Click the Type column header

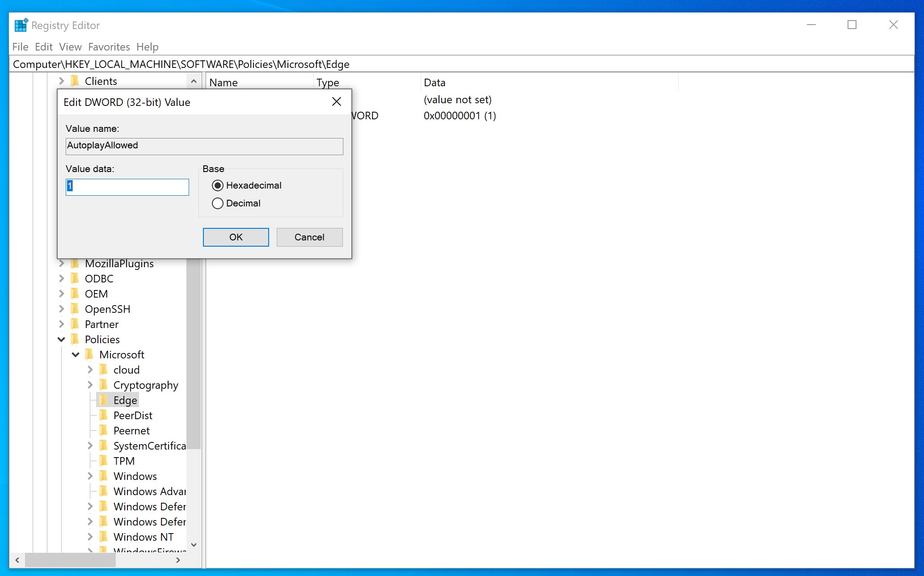click(x=367, y=82)
